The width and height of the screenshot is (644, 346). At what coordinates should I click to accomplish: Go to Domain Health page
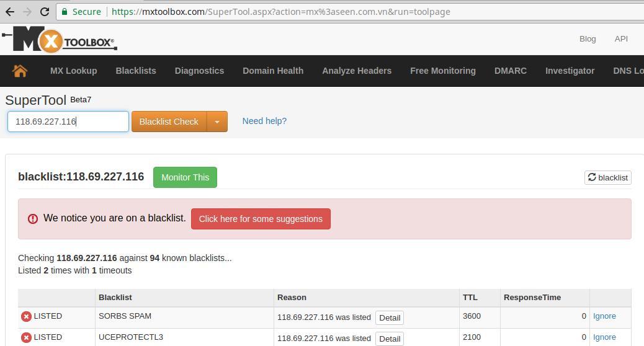click(x=273, y=71)
